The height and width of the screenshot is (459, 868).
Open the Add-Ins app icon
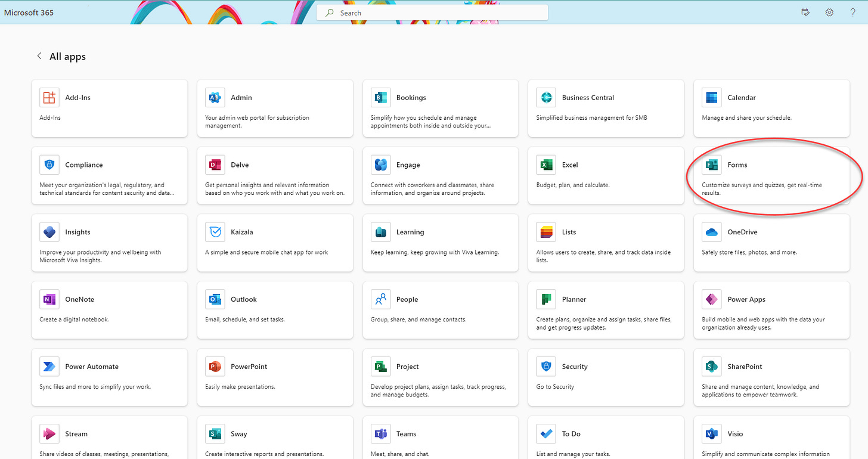[x=49, y=97]
